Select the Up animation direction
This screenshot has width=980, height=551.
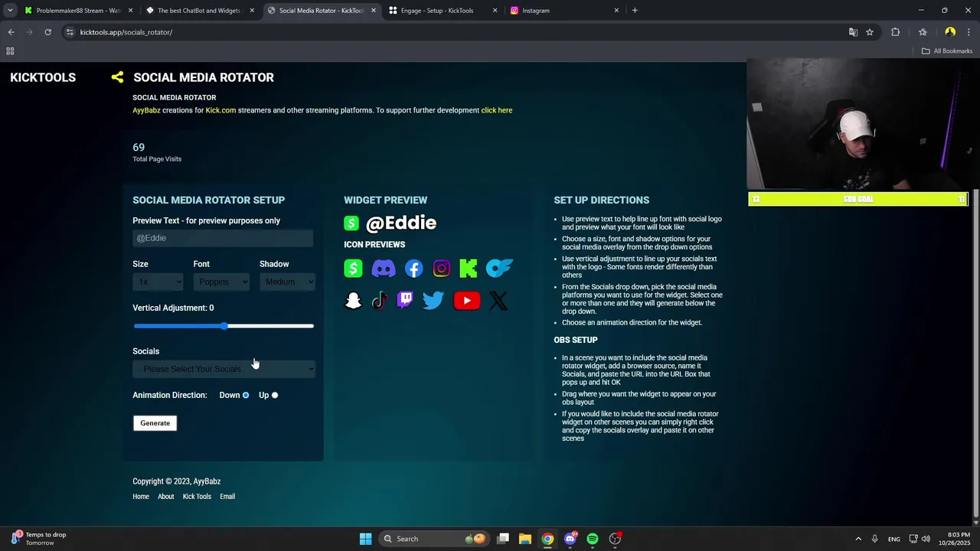(x=275, y=396)
